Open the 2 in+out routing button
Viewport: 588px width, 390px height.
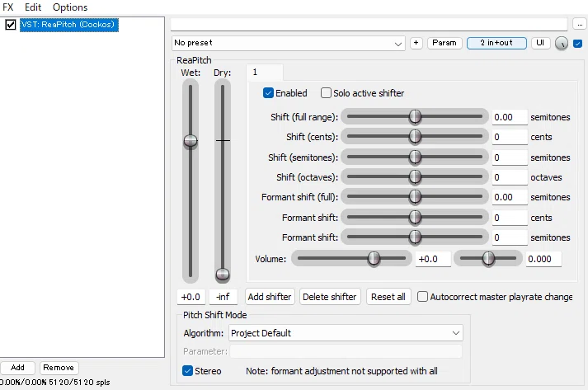pyautogui.click(x=496, y=43)
